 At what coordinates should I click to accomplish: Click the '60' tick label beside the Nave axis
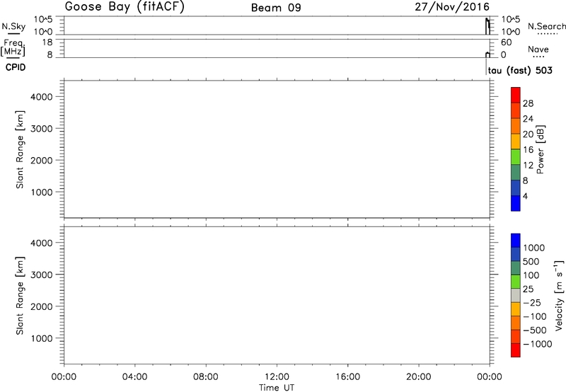(x=506, y=42)
